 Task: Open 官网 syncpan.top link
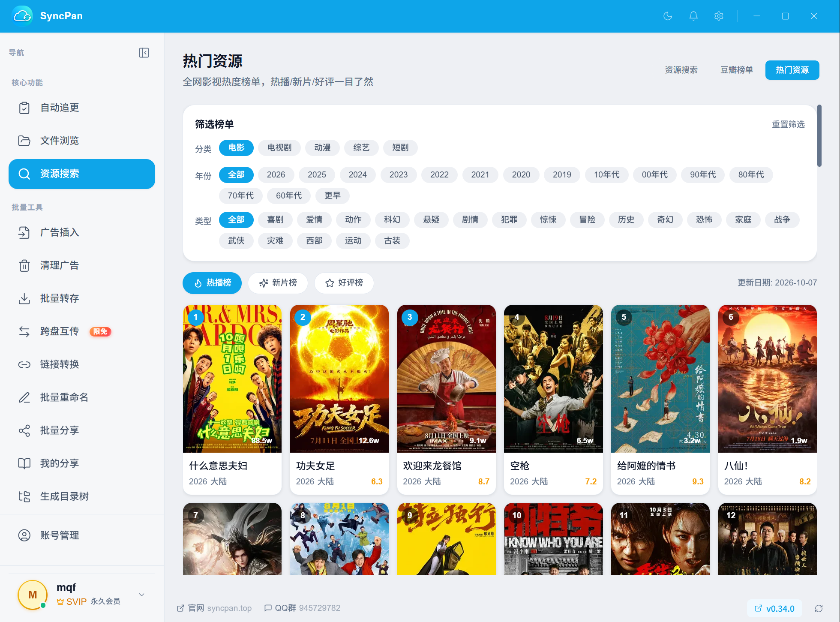coord(214,608)
